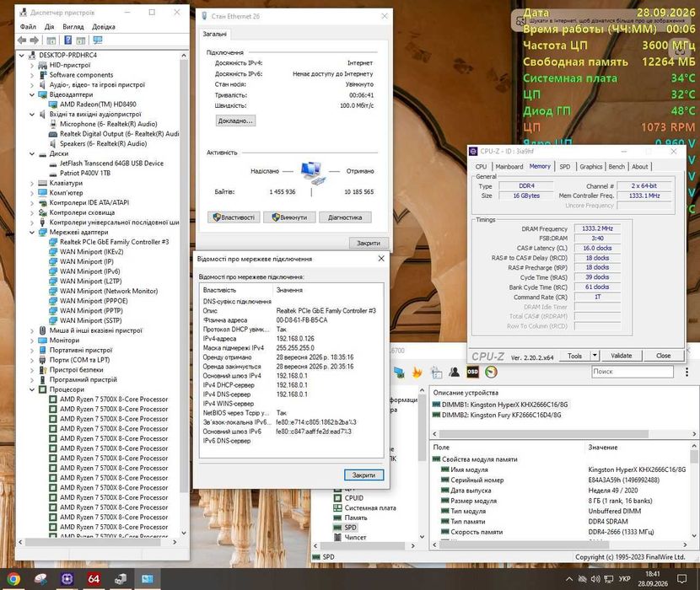Click the УКР language indicator in tray

[624, 578]
